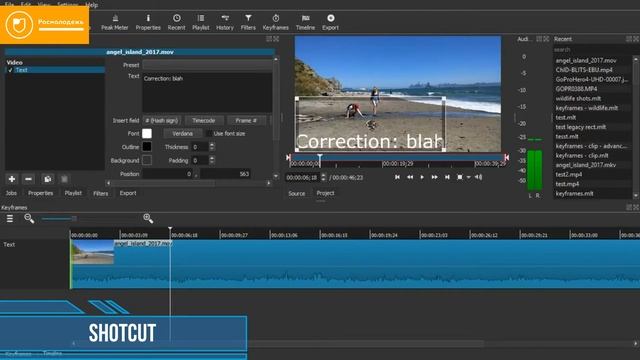Click the Position X input field

point(168,174)
